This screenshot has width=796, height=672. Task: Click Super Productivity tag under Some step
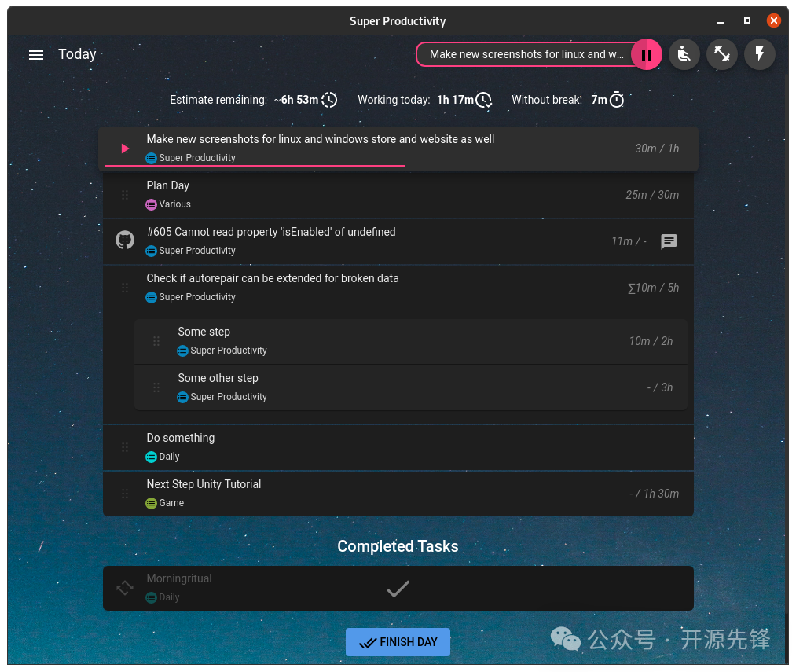pos(222,351)
